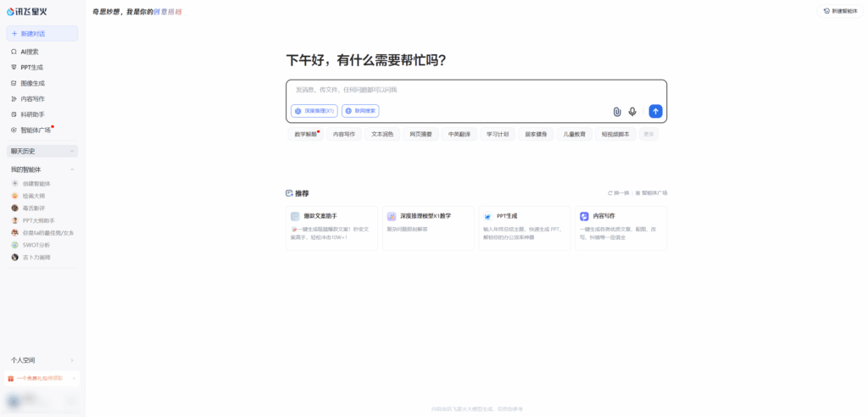
Task: Dismiss the free gift pack banner
Action: pos(75,379)
